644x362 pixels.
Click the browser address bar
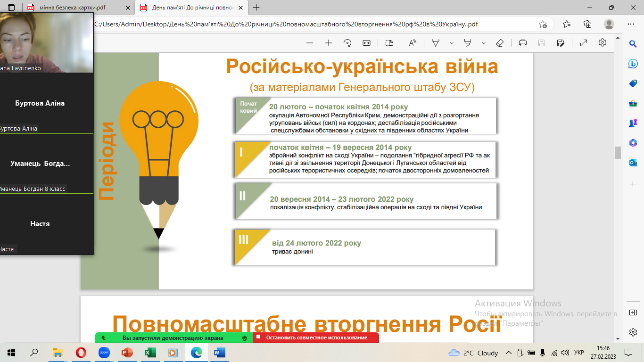[x=306, y=25]
